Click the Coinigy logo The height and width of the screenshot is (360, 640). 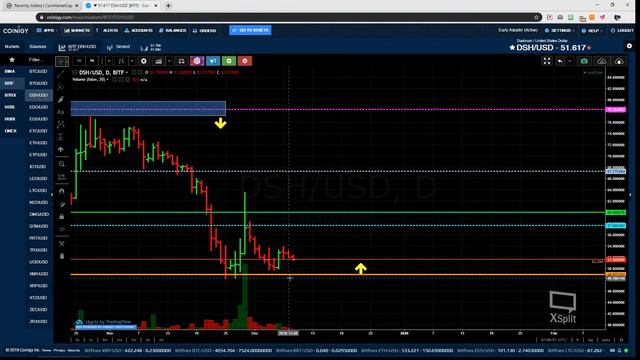(x=16, y=31)
